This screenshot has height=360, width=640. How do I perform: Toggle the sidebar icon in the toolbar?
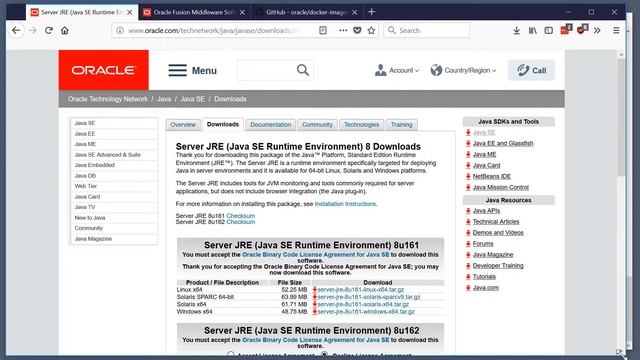pos(549,30)
